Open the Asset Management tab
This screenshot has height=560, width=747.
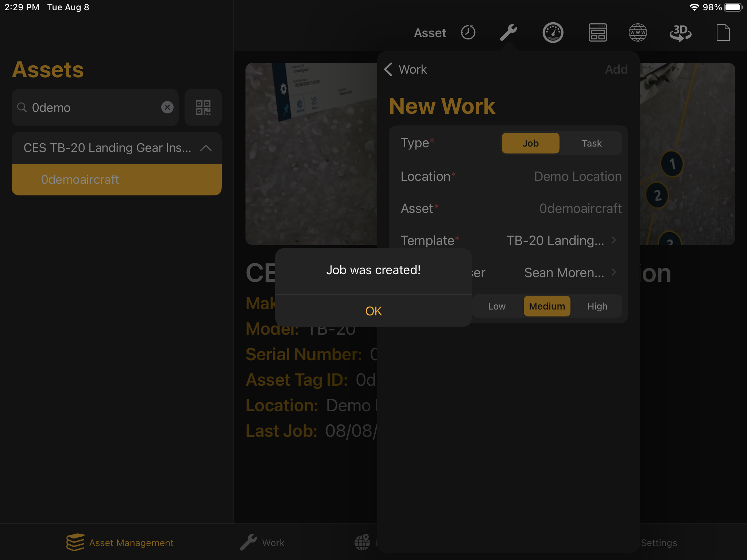[x=120, y=542]
